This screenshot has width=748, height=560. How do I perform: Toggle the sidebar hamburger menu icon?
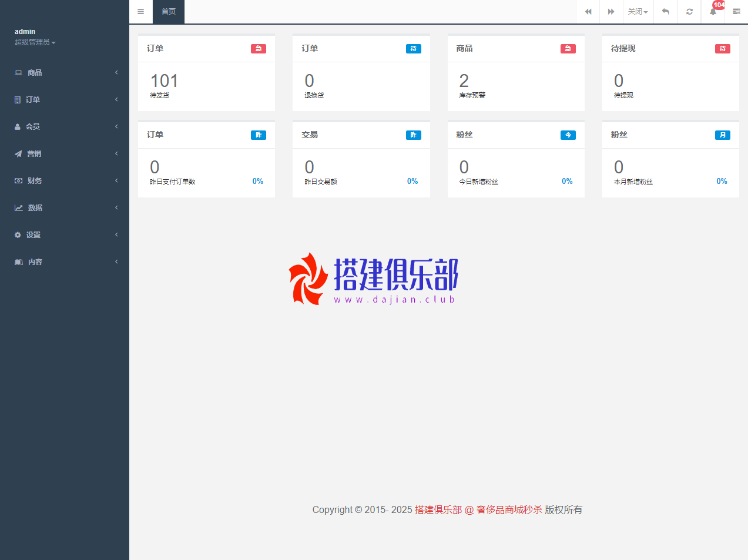point(140,12)
